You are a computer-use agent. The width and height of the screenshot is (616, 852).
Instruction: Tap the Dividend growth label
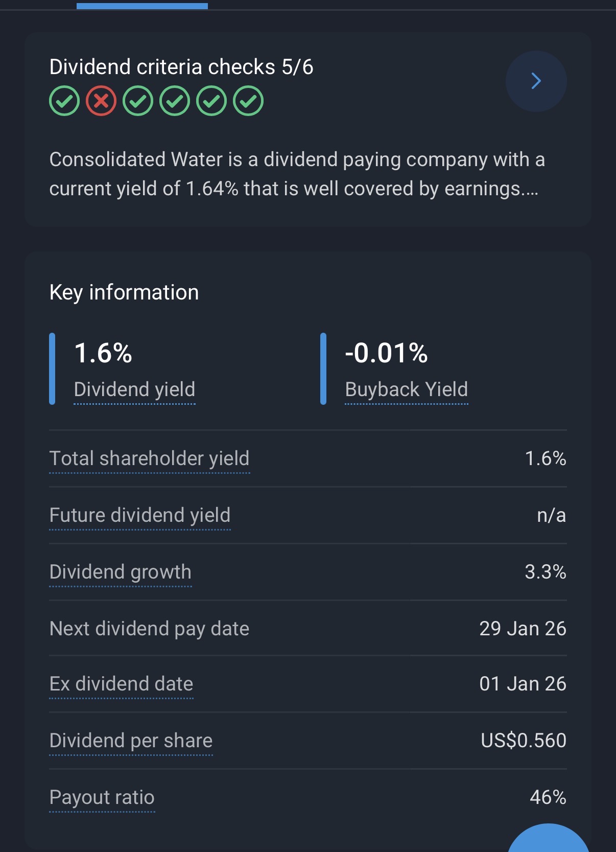tap(121, 572)
